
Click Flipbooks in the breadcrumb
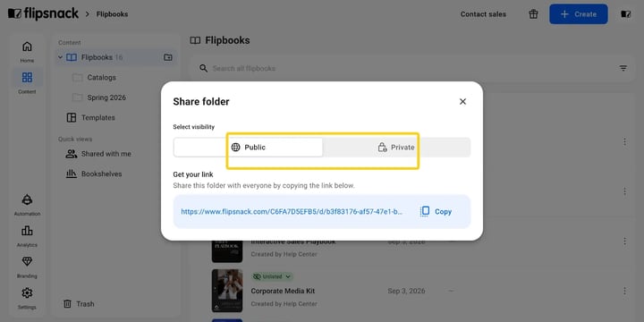click(x=112, y=14)
